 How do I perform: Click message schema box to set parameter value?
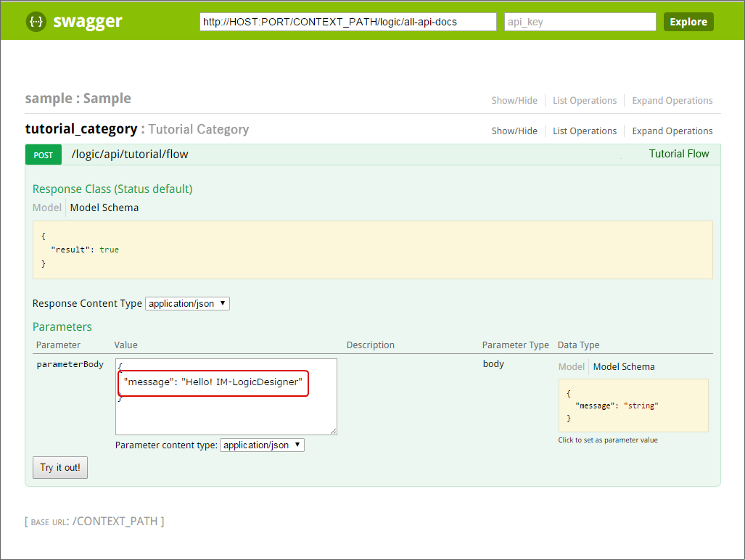[633, 405]
